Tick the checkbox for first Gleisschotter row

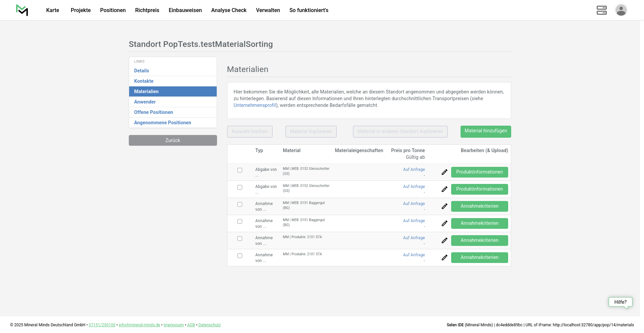tap(240, 170)
